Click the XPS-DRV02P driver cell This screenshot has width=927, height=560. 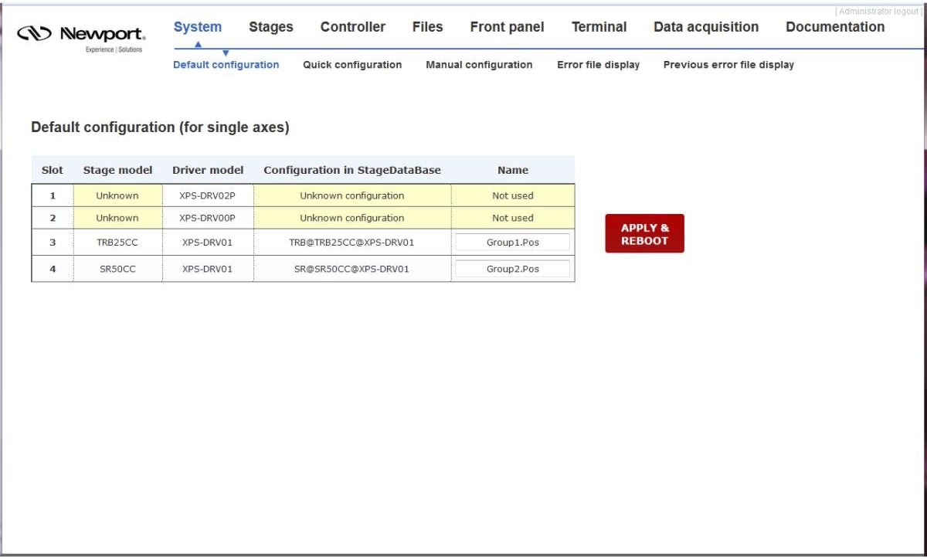(208, 195)
